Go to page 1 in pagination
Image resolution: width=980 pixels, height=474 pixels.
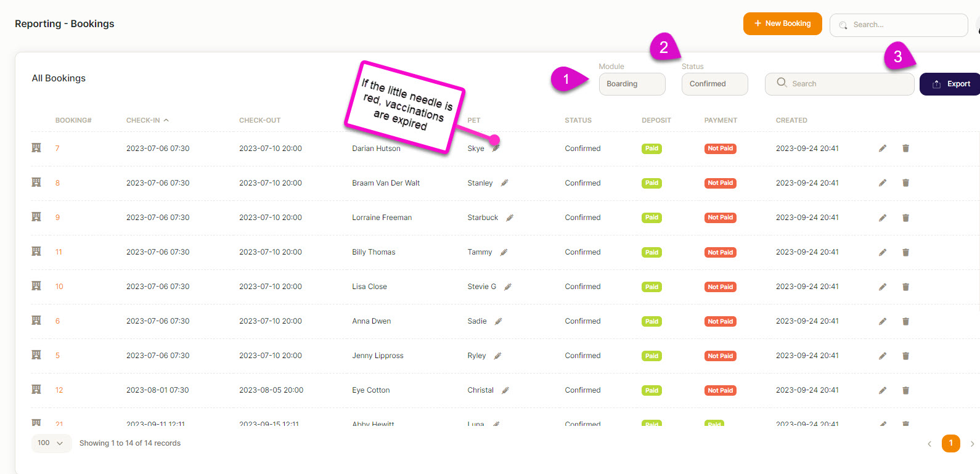pyautogui.click(x=951, y=443)
